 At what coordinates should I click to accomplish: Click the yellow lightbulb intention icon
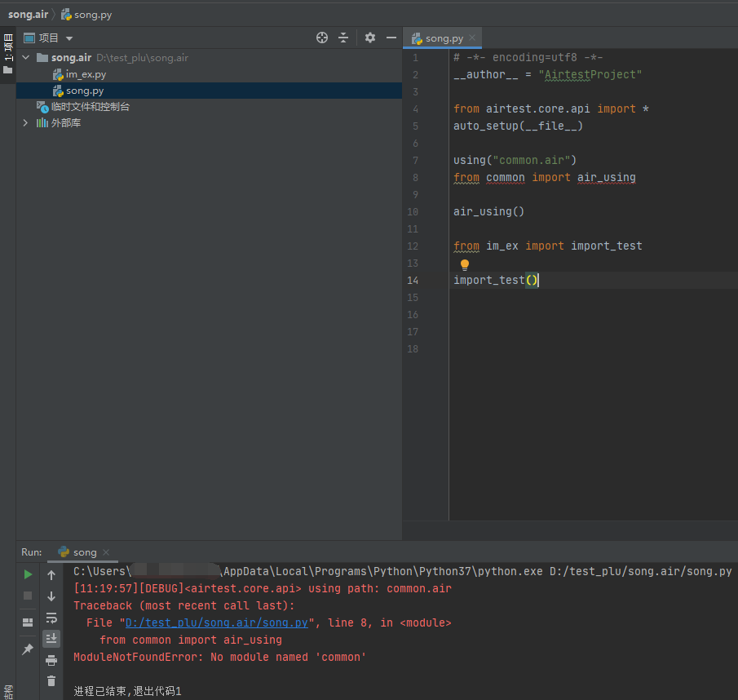[465, 264]
